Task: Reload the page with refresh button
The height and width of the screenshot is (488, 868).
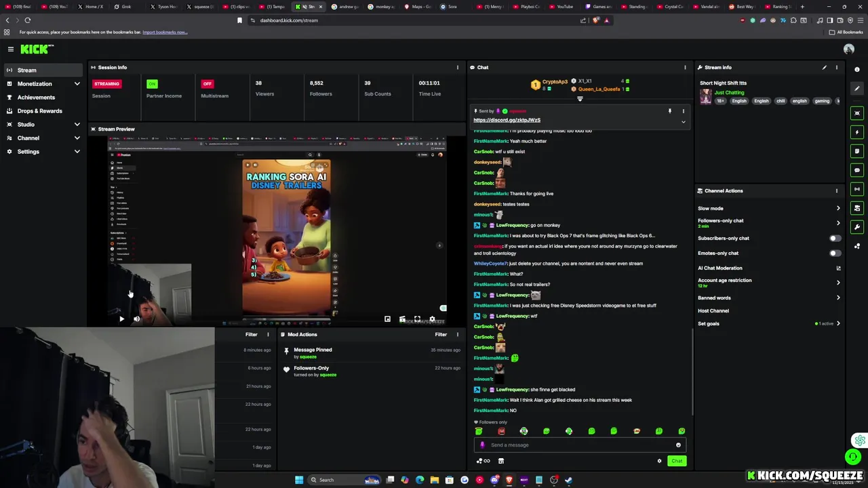Action: tap(27, 20)
